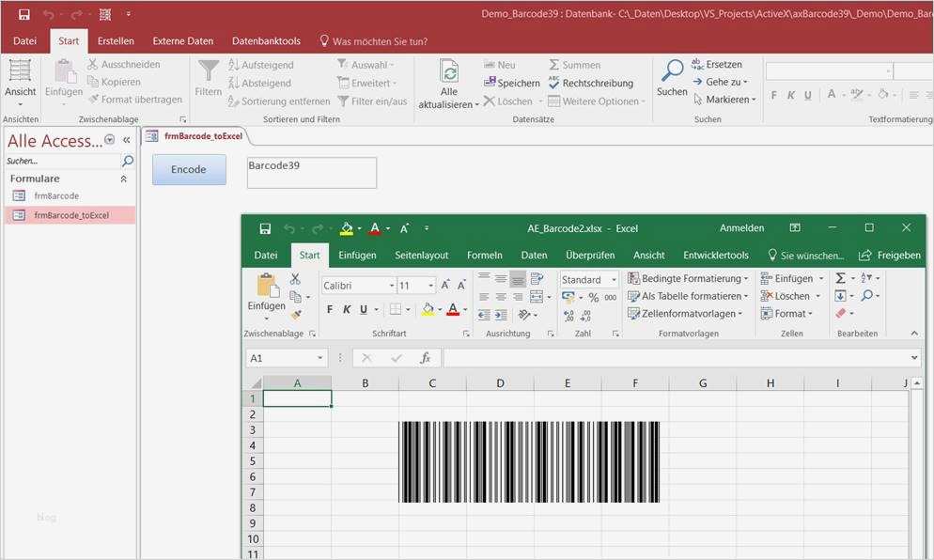Open the Excel Calibri font dropdown
The height and width of the screenshot is (560, 934).
point(392,286)
